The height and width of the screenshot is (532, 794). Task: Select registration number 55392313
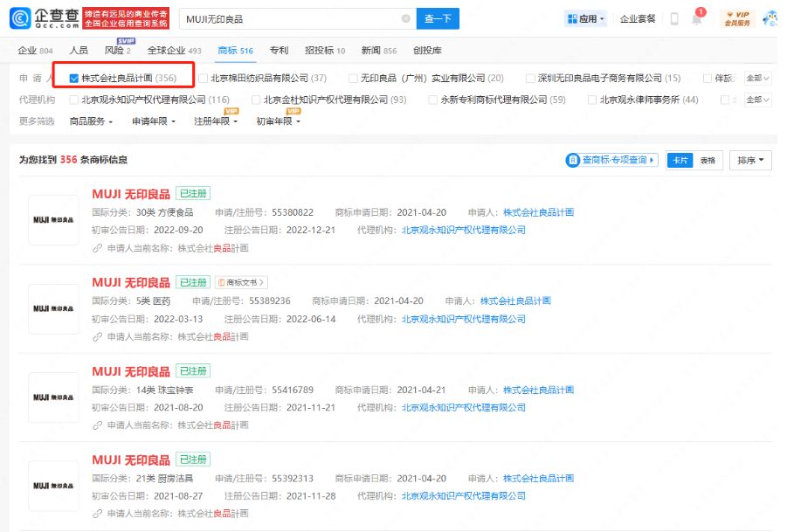[292, 479]
